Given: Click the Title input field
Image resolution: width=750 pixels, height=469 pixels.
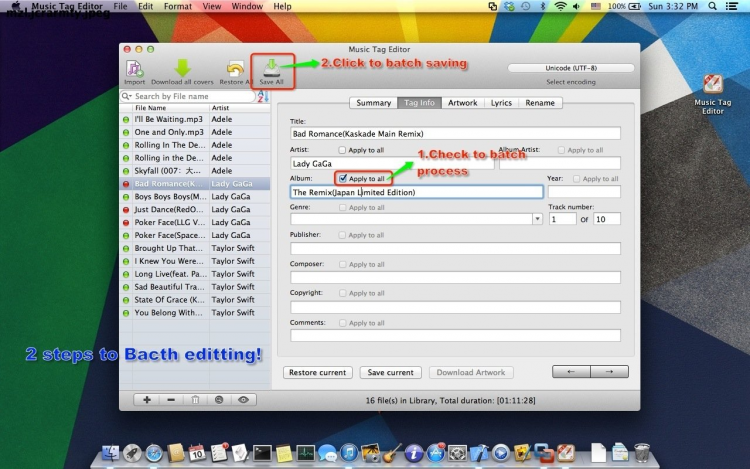Looking at the screenshot, I should coord(455,133).
